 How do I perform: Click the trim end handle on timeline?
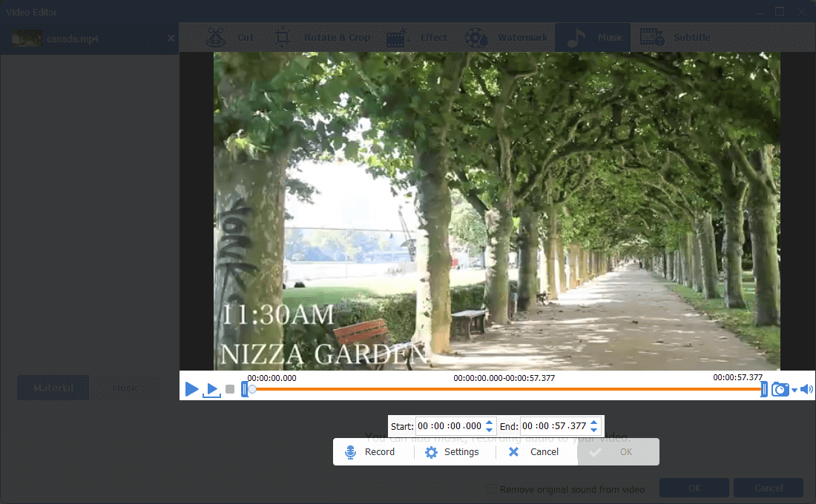click(x=764, y=389)
